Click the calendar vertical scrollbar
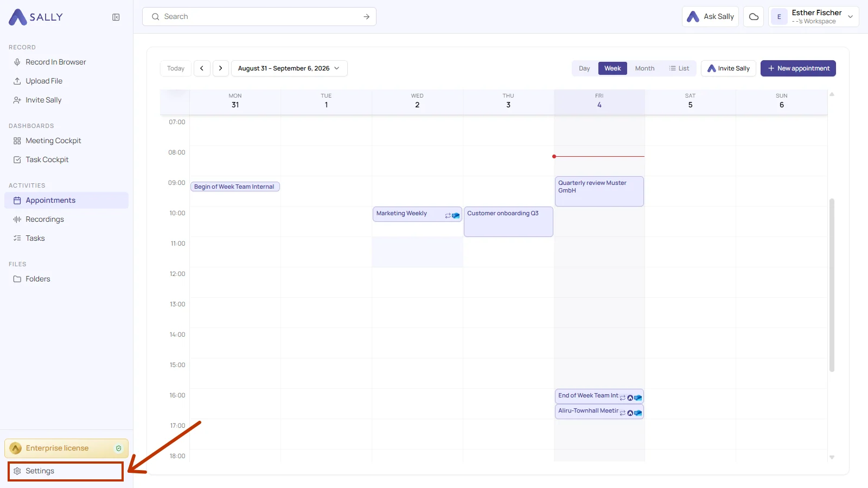 (x=832, y=285)
